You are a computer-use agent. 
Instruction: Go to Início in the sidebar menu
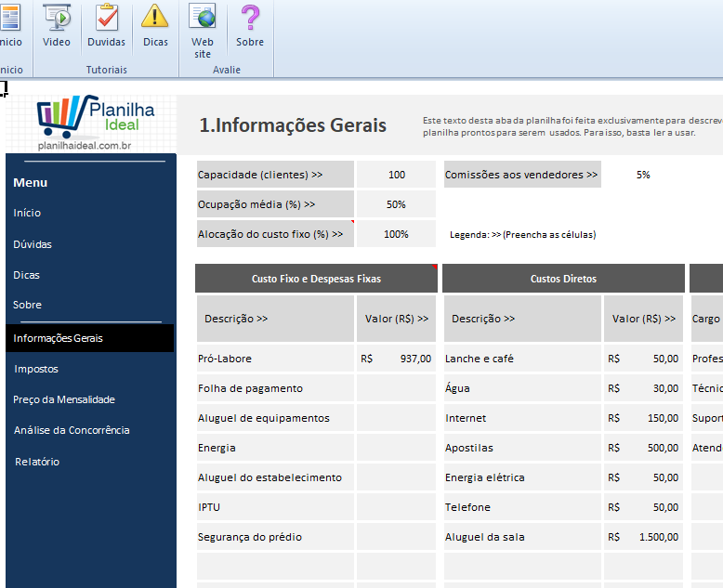pos(27,213)
